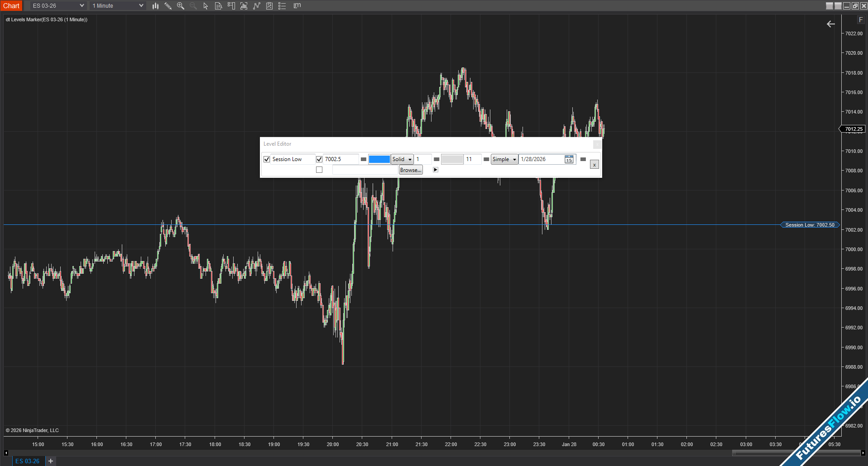This screenshot has width=868, height=466.
Task: Click the zoom in magnifier icon
Action: (181, 6)
